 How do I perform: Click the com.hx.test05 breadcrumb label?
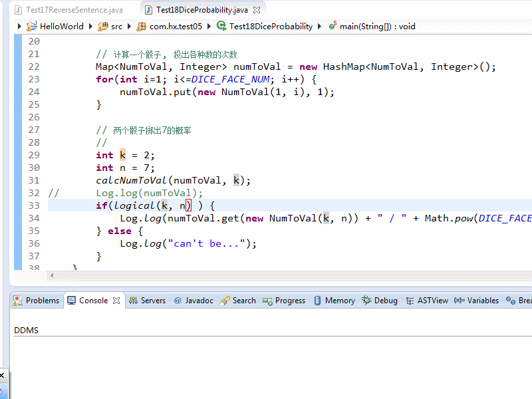click(x=176, y=27)
